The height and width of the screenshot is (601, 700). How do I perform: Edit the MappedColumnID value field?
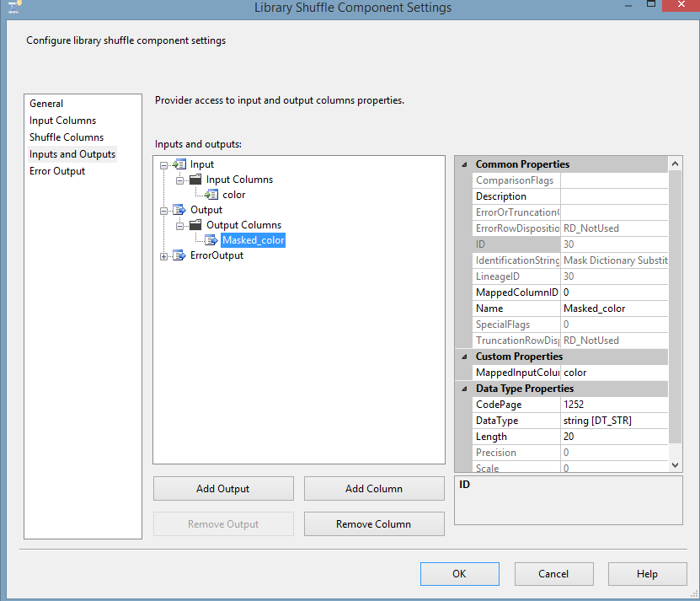pos(614,292)
